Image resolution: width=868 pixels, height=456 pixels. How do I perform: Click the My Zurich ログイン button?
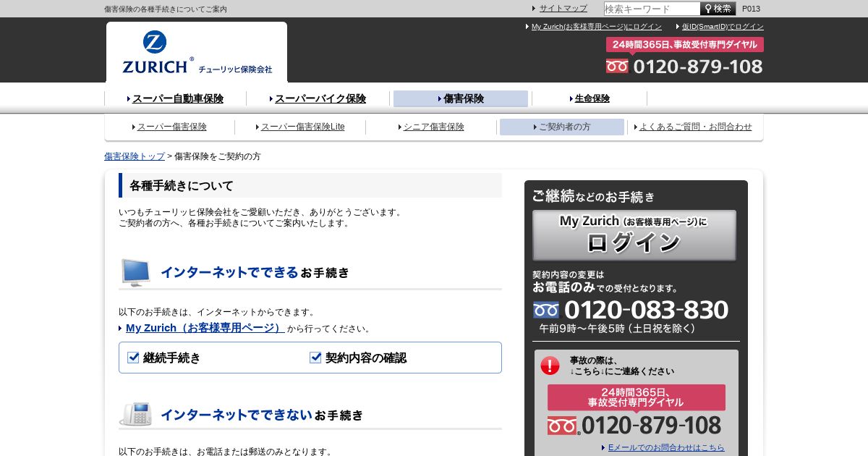tap(634, 235)
